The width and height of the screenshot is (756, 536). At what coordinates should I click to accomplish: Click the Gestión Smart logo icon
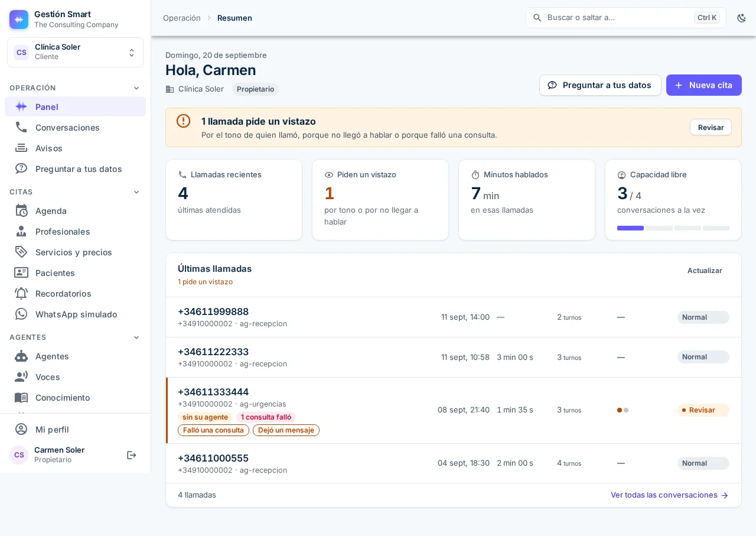[x=19, y=20]
